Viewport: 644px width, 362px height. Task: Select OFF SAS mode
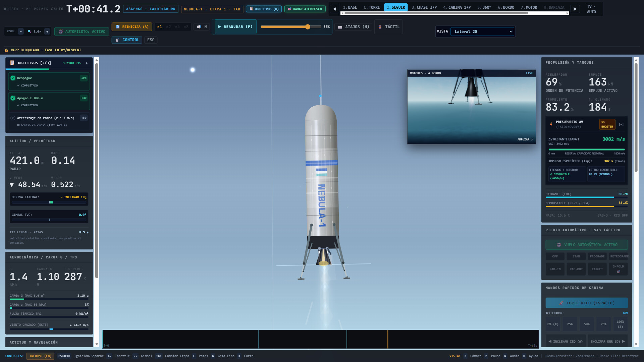pyautogui.click(x=555, y=256)
